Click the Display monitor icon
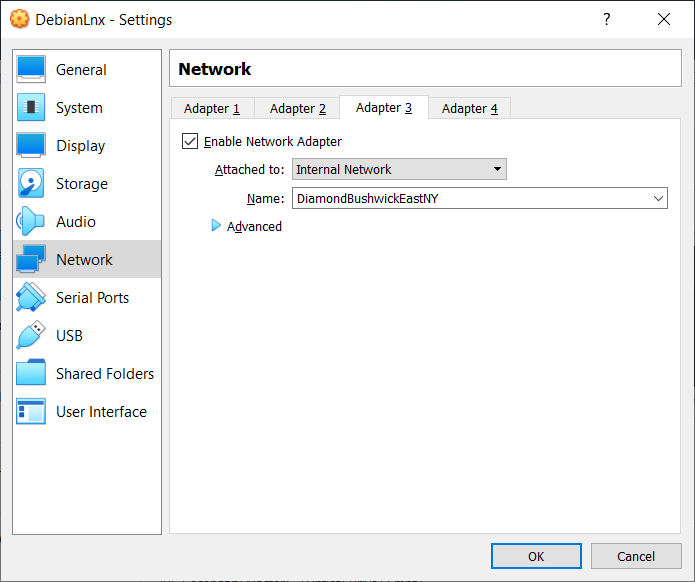This screenshot has height=582, width=695. pos(31,145)
